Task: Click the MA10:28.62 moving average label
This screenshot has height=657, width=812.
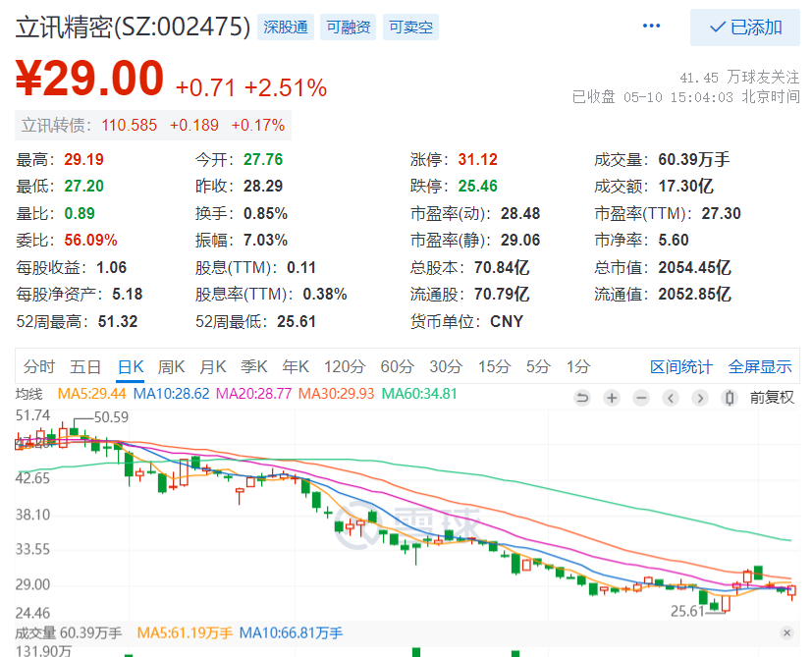Action: click(x=172, y=394)
